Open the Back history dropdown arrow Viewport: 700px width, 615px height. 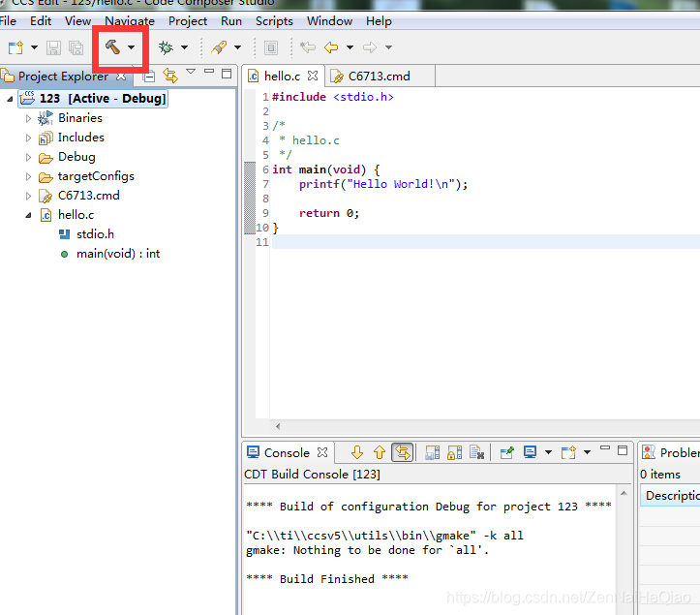(x=350, y=47)
